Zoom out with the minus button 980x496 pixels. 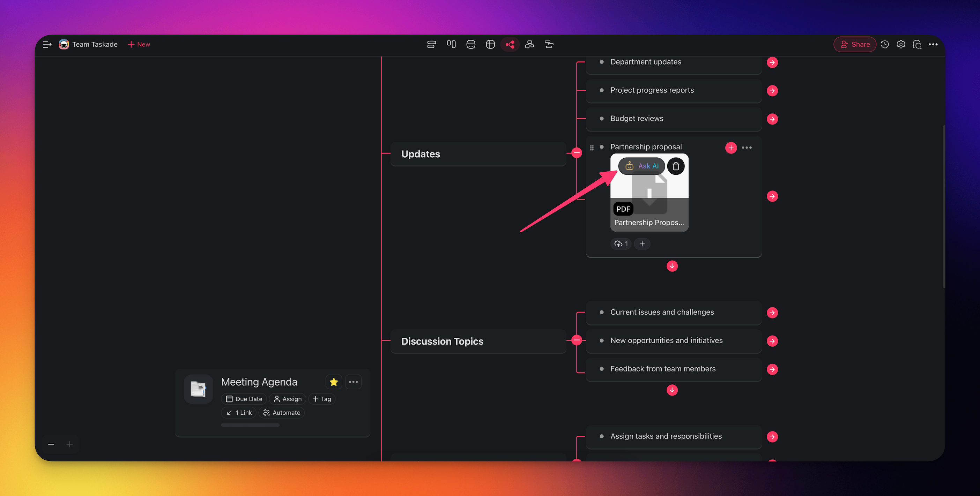(x=51, y=444)
